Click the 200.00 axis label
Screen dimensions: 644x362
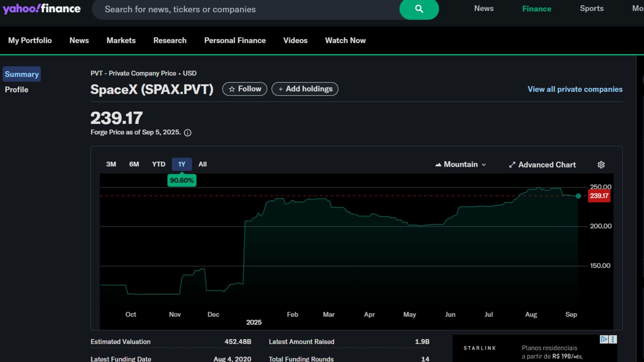pyautogui.click(x=601, y=226)
